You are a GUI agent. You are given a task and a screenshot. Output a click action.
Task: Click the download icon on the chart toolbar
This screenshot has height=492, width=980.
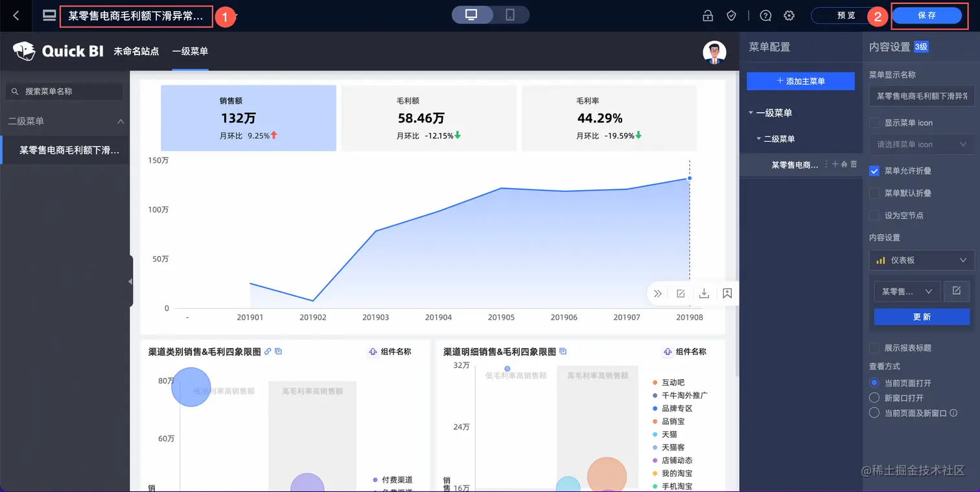[x=704, y=294]
